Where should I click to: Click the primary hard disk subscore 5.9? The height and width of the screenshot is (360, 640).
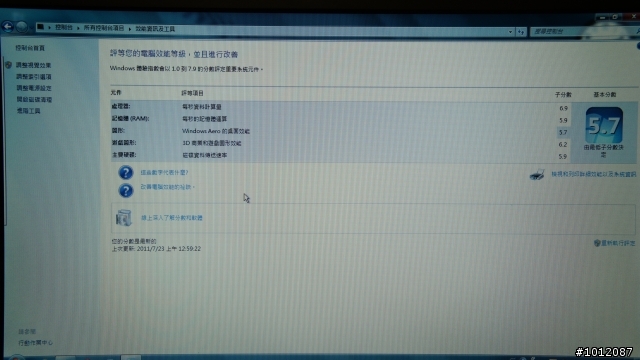[563, 156]
